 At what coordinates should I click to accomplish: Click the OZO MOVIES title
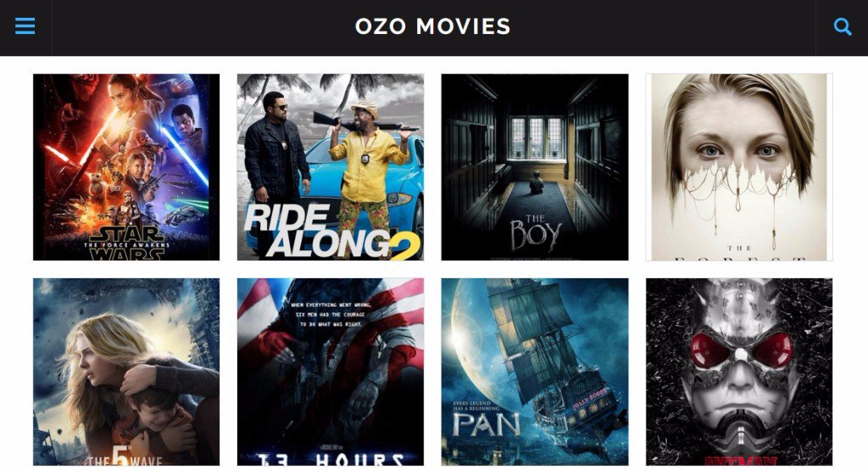pyautogui.click(x=433, y=26)
